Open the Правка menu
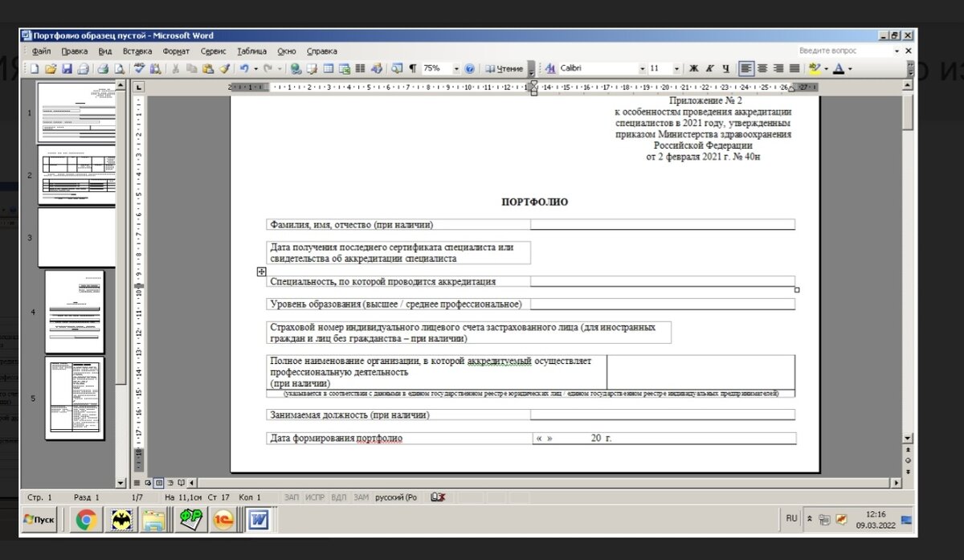This screenshot has height=560, width=964. pyautogui.click(x=74, y=51)
